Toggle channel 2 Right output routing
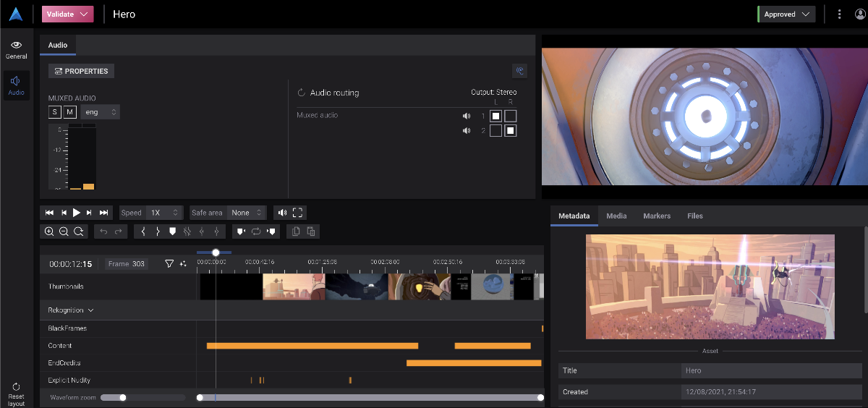Image resolution: width=868 pixels, height=408 pixels. point(511,131)
